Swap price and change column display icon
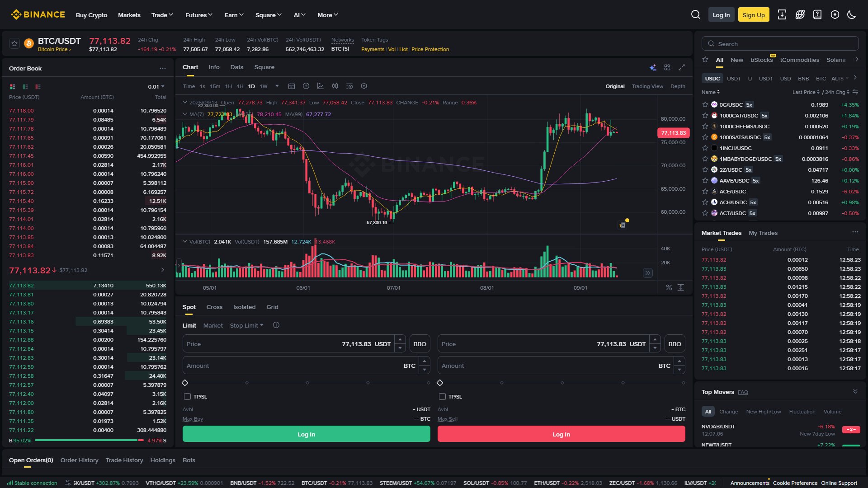 [855, 92]
